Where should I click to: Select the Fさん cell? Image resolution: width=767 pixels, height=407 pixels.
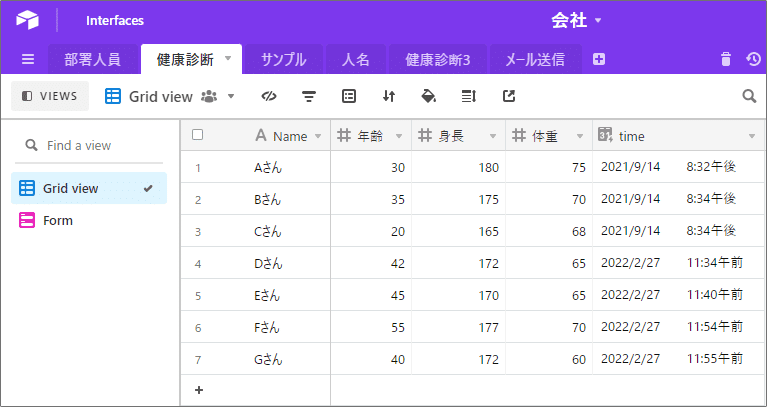point(267,328)
